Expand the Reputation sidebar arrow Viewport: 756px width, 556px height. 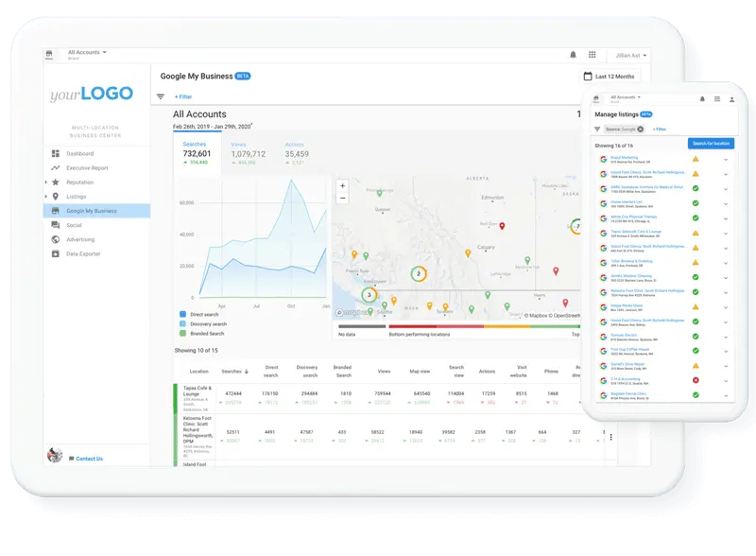pos(46,182)
